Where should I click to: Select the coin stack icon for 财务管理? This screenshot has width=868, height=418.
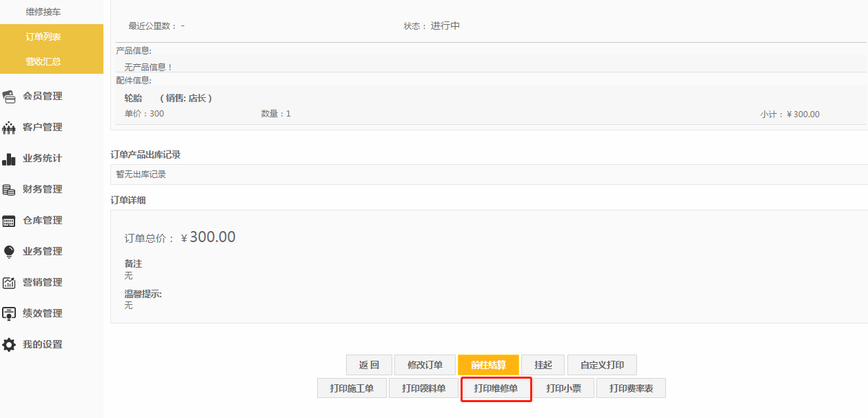(9, 190)
